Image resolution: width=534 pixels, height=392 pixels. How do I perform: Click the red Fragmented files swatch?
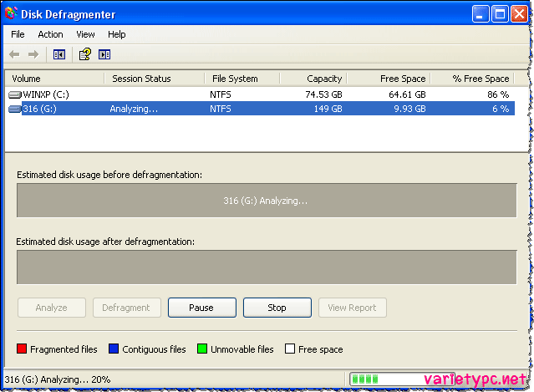(22, 349)
